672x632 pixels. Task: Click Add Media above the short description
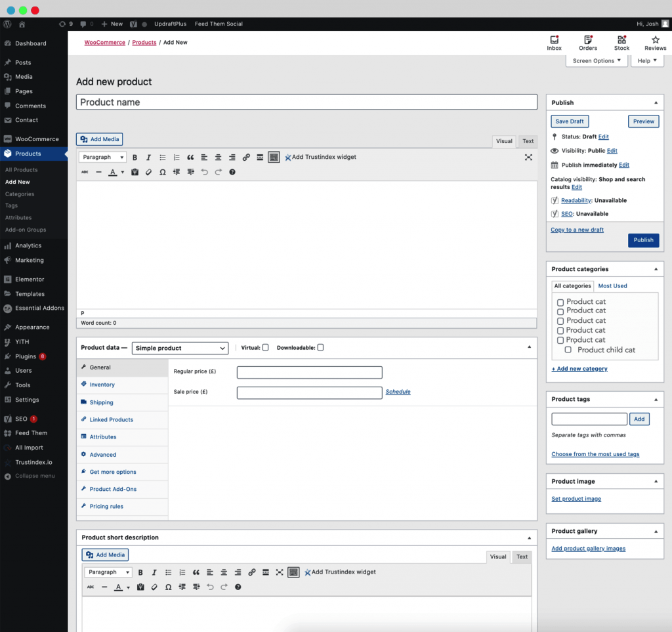coord(104,555)
